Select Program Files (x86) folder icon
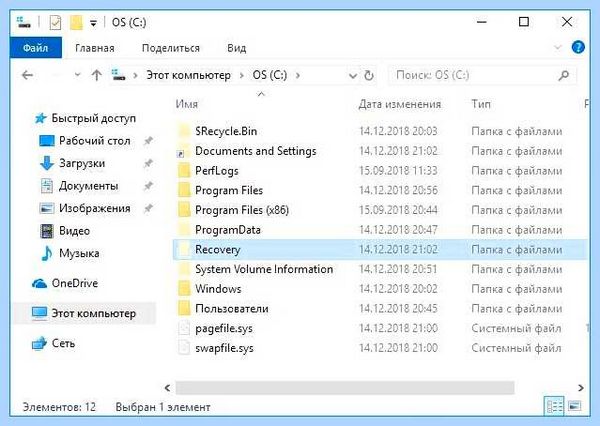Image resolution: width=600 pixels, height=426 pixels. click(x=184, y=210)
